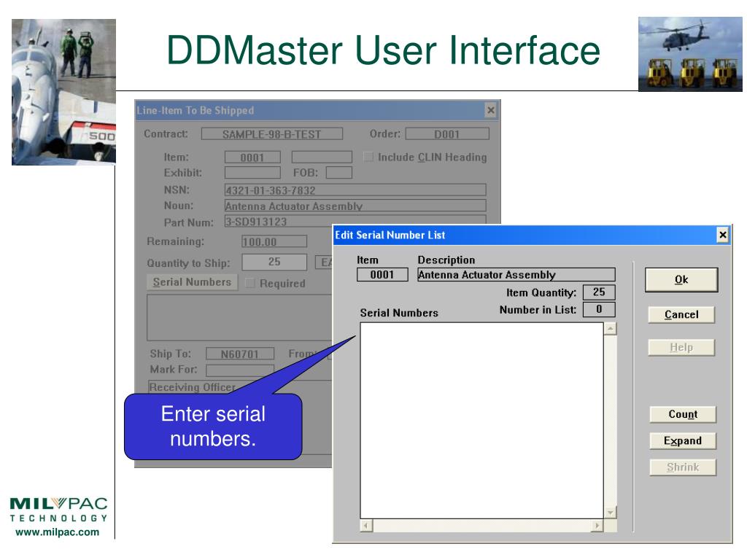Toggle the Required checkbox in Line-Item window
Screen dimensions: 747x560
click(250, 283)
